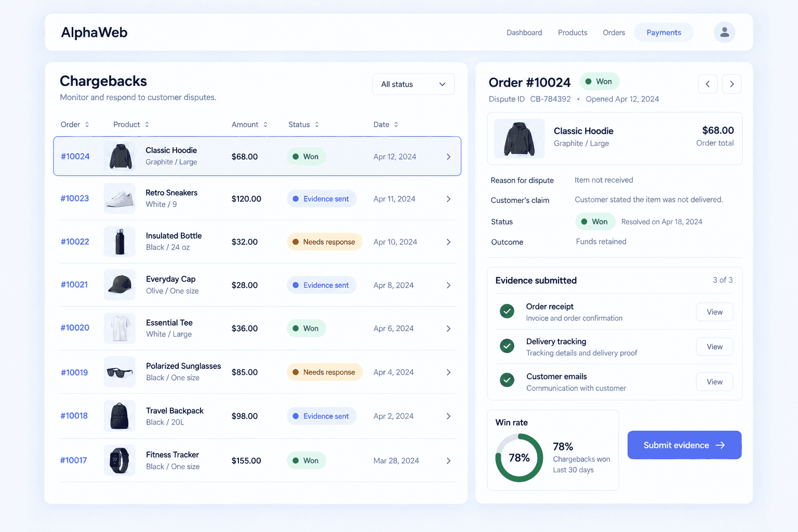Go to previous order with left chevron
Viewport: 798px width, 532px height.
(708, 84)
